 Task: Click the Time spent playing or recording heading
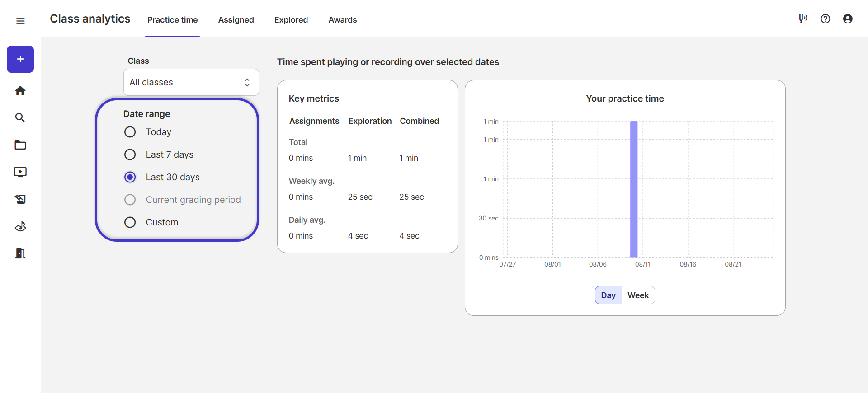[388, 62]
